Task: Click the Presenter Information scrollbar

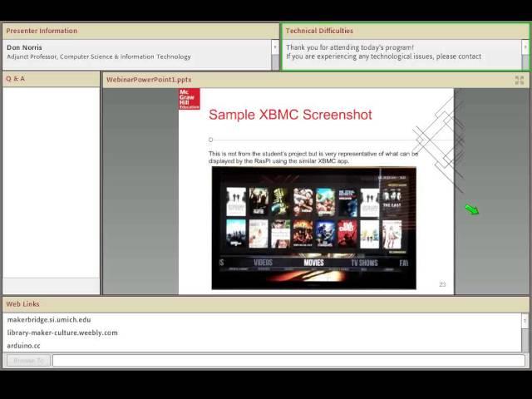Action: click(275, 55)
